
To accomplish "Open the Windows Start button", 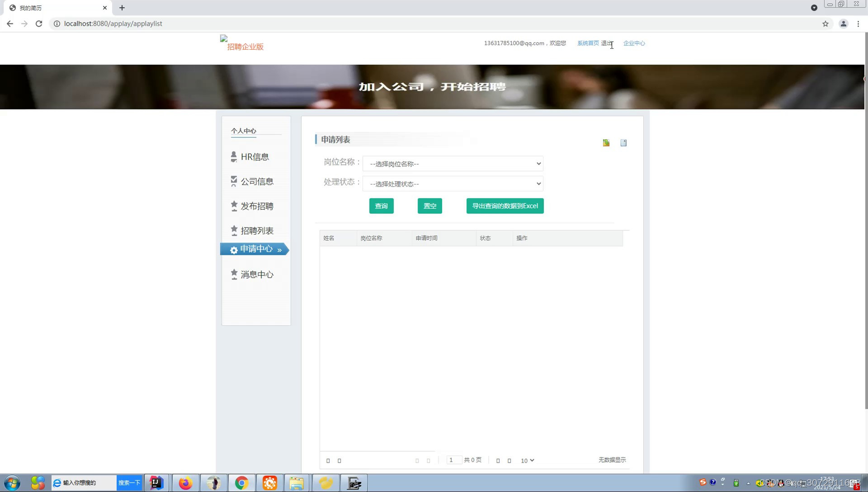I will point(12,483).
